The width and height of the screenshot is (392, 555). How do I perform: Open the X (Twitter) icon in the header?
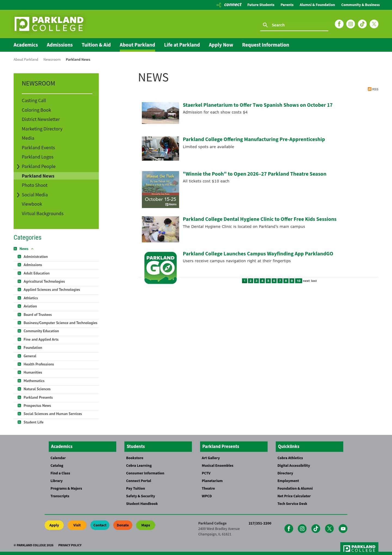374,24
